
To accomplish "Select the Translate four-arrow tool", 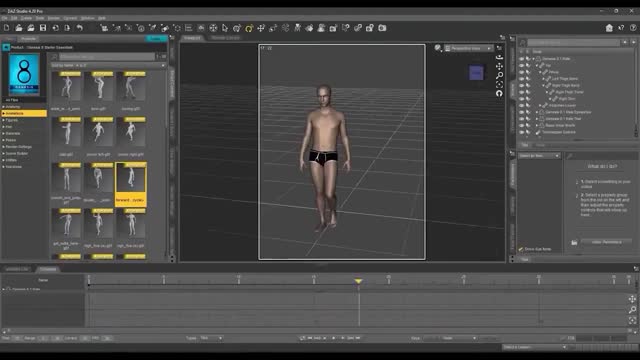I will (261, 28).
